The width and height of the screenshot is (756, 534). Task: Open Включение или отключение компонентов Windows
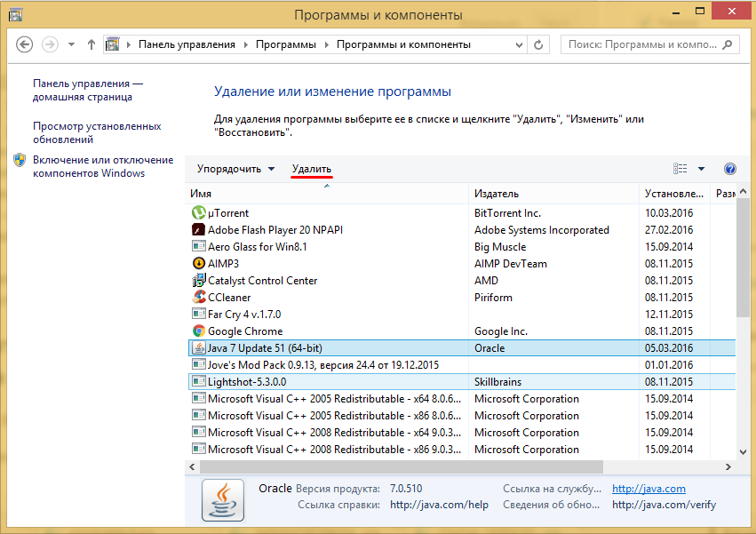(x=102, y=166)
